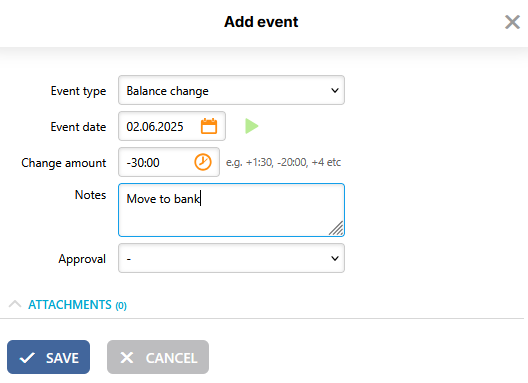This screenshot has height=383, width=528.
Task: Click the X icon on Cancel
Action: pos(127,358)
